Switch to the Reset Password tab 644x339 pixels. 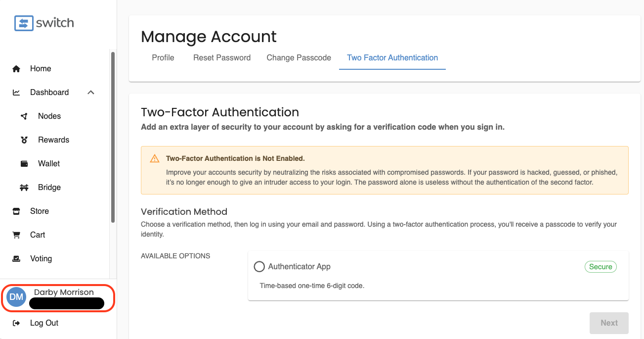[222, 58]
